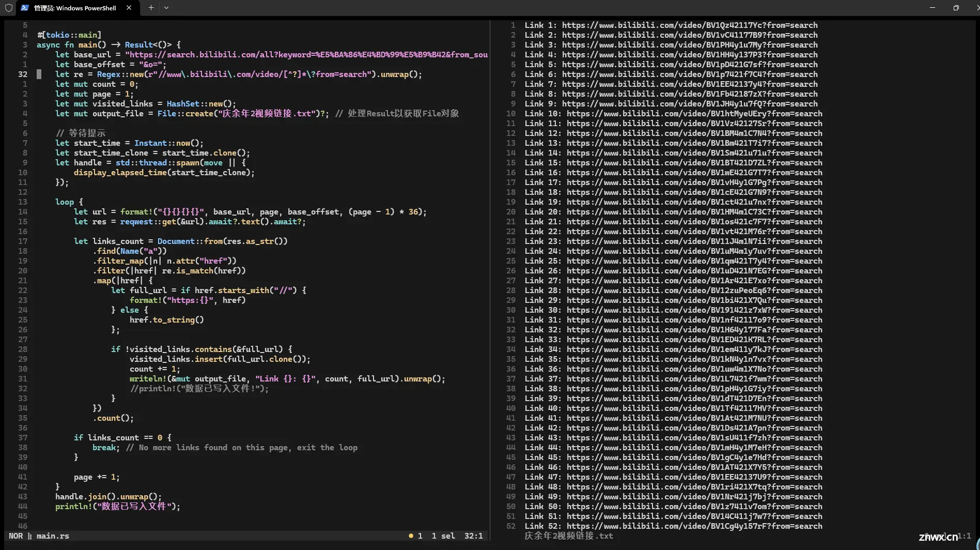980x550 pixels.
Task: Click the std::thread::spawn line
Action: point(151,162)
